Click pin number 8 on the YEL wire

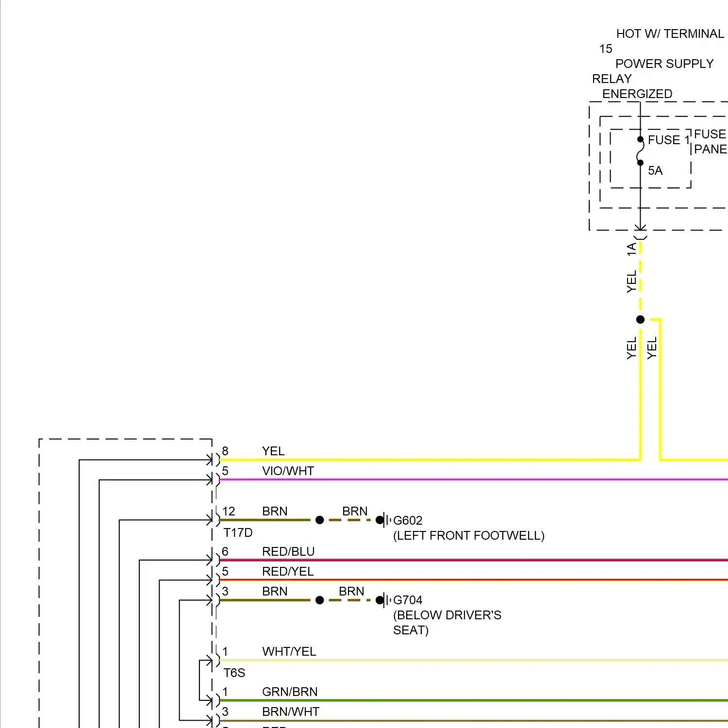(x=225, y=451)
